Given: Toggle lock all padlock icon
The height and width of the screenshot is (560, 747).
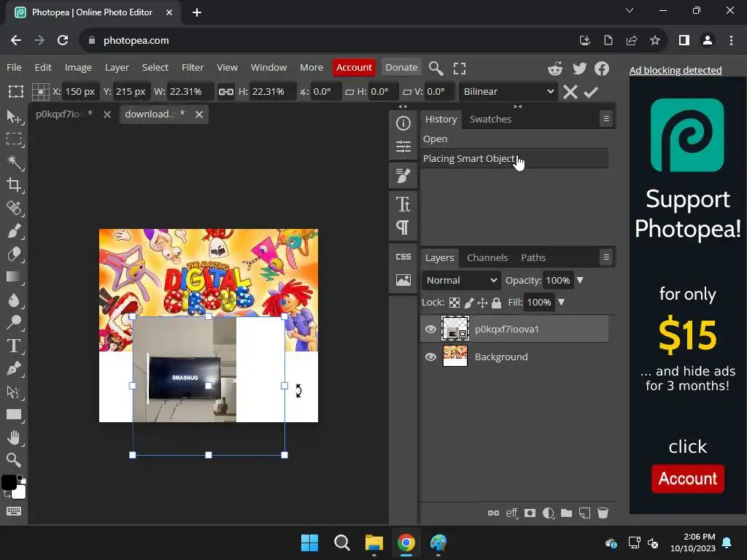Looking at the screenshot, I should 496,303.
